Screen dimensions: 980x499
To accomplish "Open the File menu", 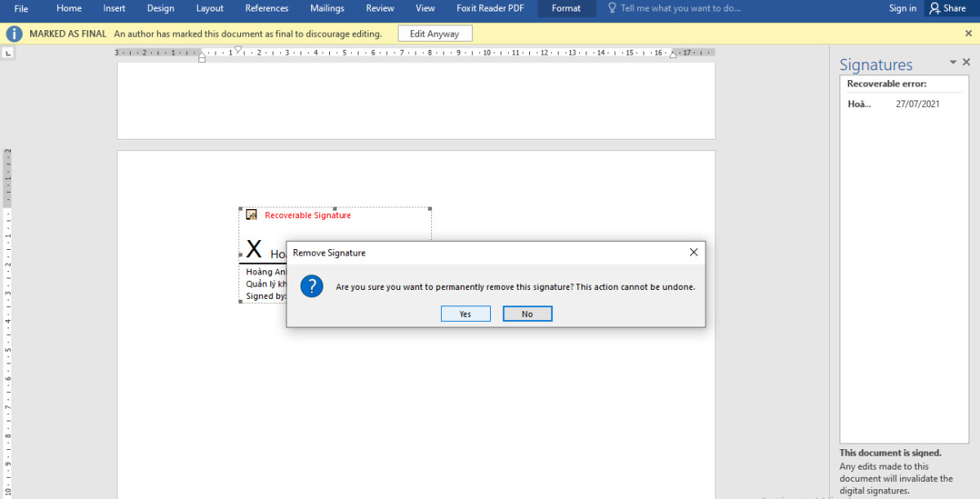I will point(21,8).
